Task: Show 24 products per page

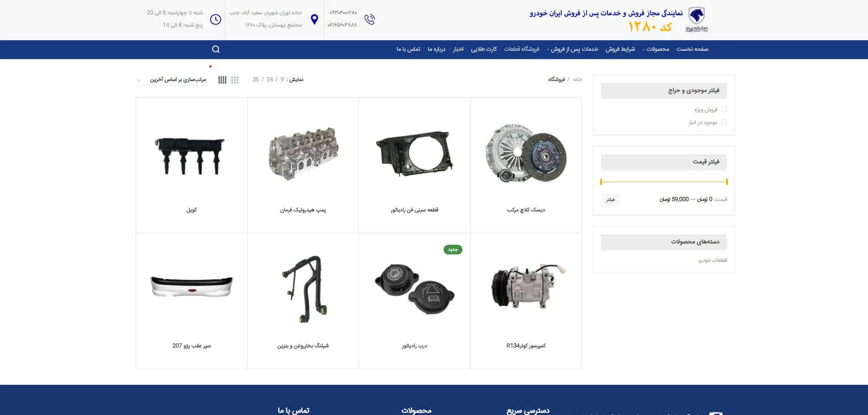Action: point(270,80)
